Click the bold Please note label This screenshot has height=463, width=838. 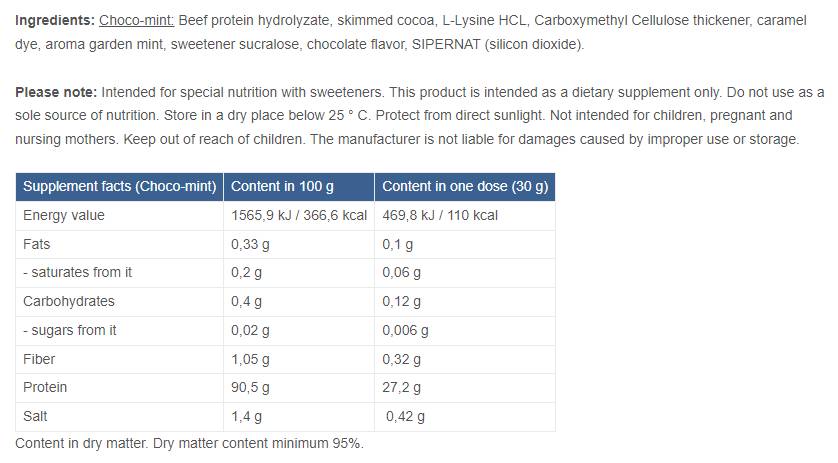(56, 92)
